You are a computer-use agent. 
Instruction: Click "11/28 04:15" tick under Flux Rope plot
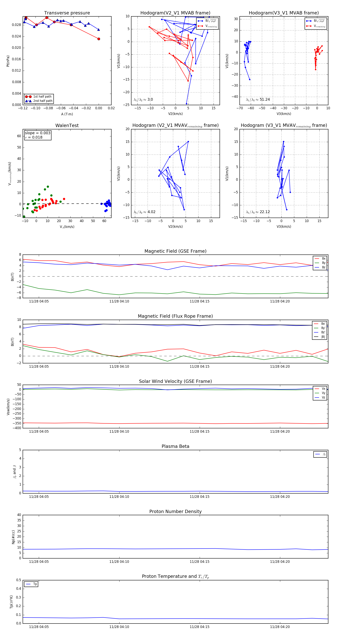click(x=200, y=366)
